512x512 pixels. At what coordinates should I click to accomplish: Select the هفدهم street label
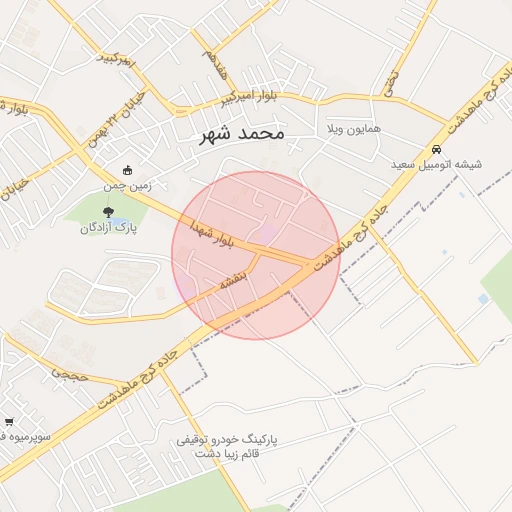pyautogui.click(x=216, y=65)
